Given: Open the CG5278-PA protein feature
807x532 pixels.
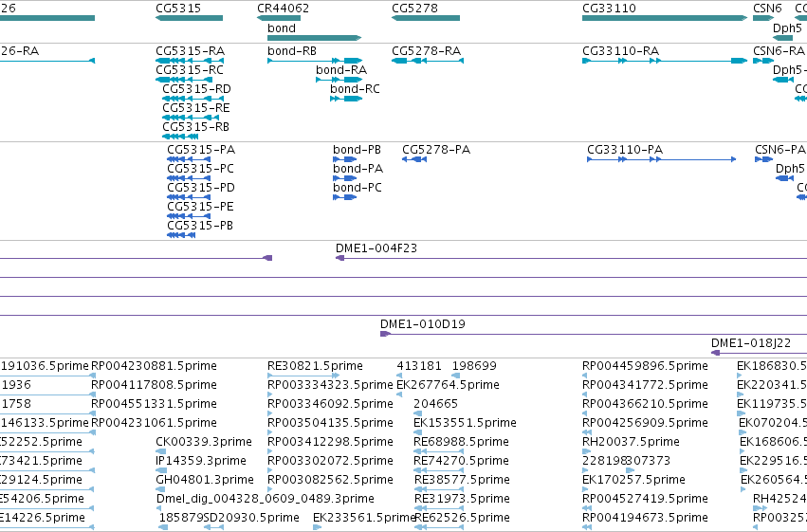Looking at the screenshot, I should pyautogui.click(x=414, y=159).
